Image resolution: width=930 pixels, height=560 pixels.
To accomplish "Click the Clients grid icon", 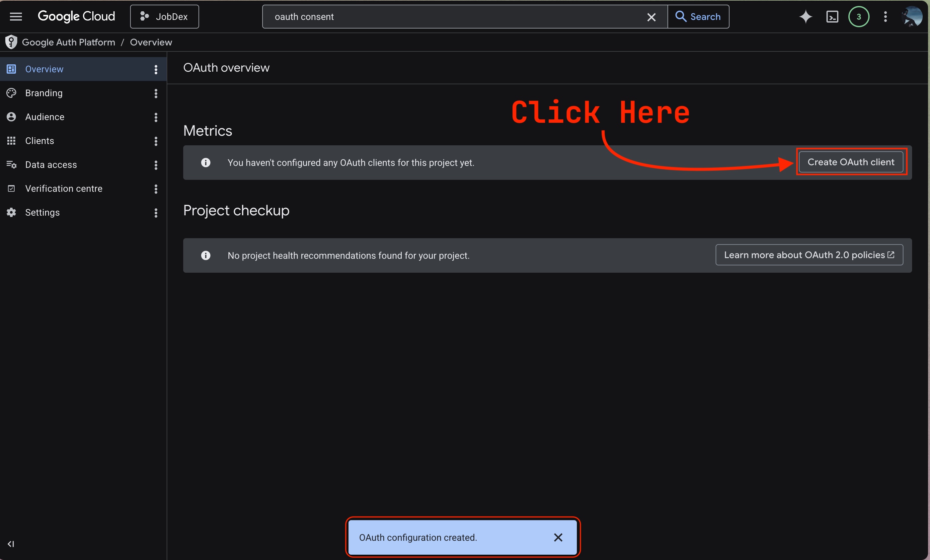I will pyautogui.click(x=11, y=141).
